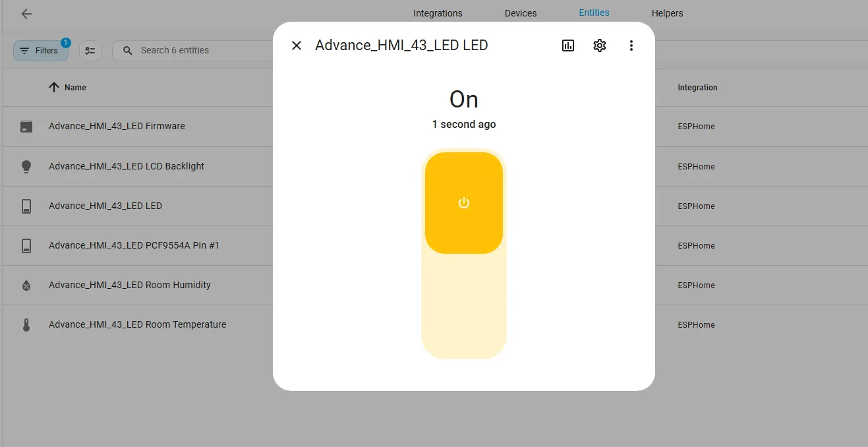Sort by the Integration column header
Viewport: 868px width, 447px height.
[697, 88]
